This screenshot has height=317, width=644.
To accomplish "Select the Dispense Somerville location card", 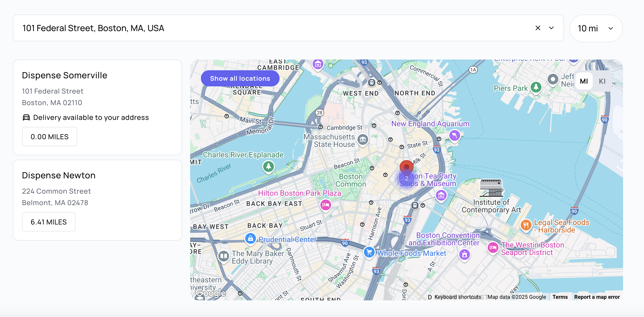I will 97,107.
